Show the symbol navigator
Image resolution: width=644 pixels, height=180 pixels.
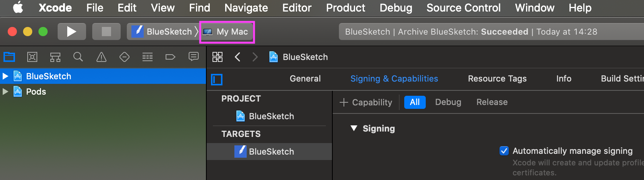coord(55,57)
